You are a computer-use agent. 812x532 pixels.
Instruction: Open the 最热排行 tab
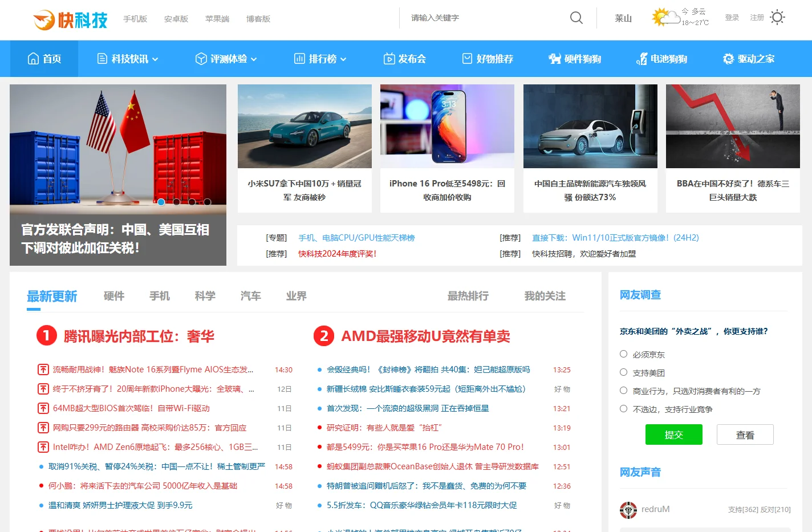tap(468, 296)
